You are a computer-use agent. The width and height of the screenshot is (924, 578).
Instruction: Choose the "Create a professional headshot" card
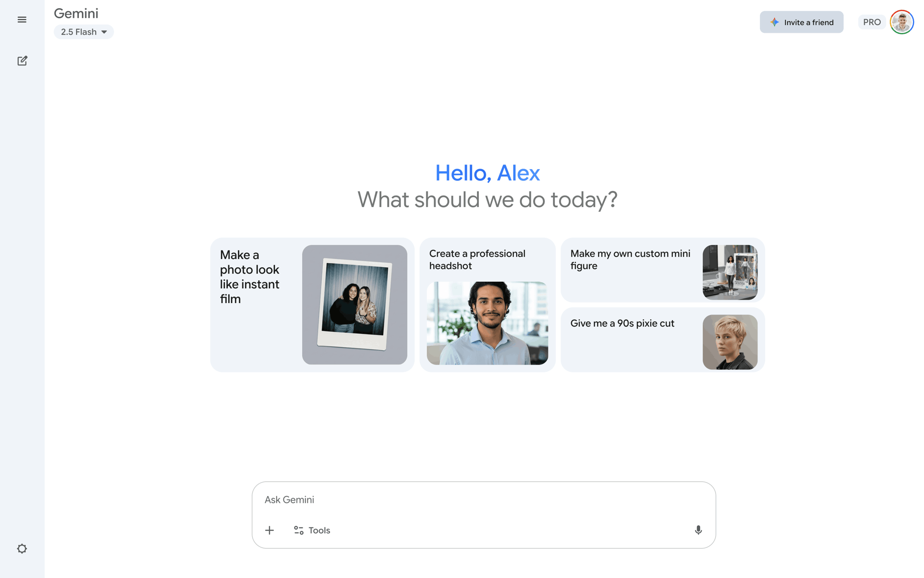[x=488, y=305]
